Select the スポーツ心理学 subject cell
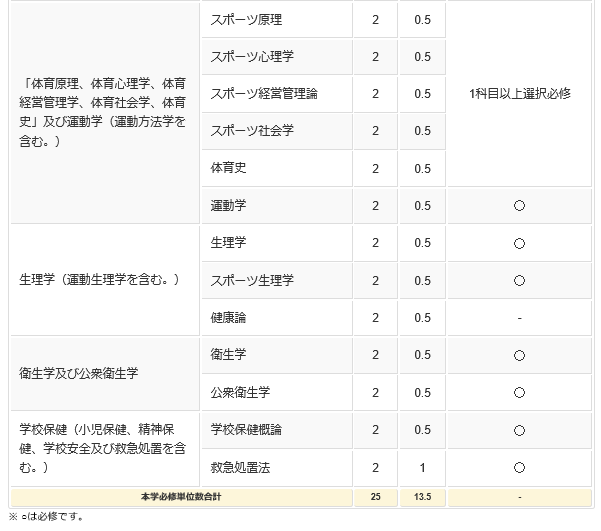Image resolution: width=601 pixels, height=531 pixels. coord(277,57)
